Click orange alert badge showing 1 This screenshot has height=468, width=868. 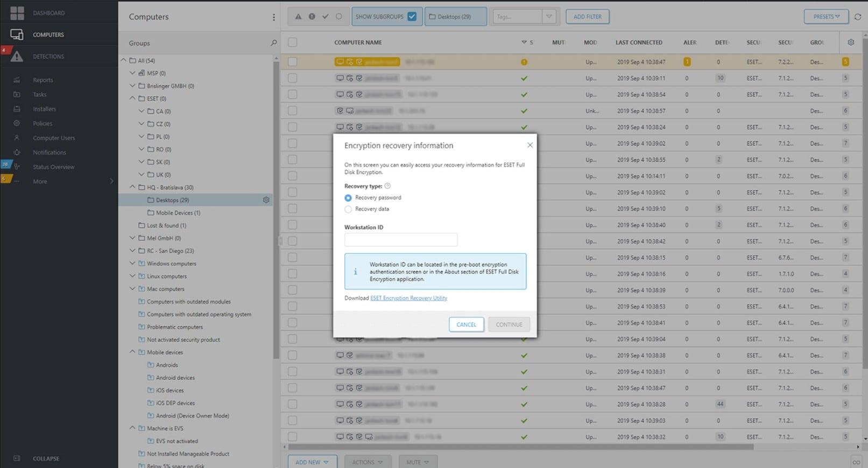(687, 62)
